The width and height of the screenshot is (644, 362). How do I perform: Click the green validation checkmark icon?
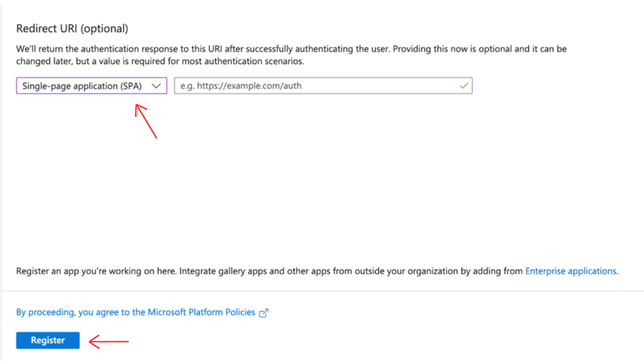point(464,86)
